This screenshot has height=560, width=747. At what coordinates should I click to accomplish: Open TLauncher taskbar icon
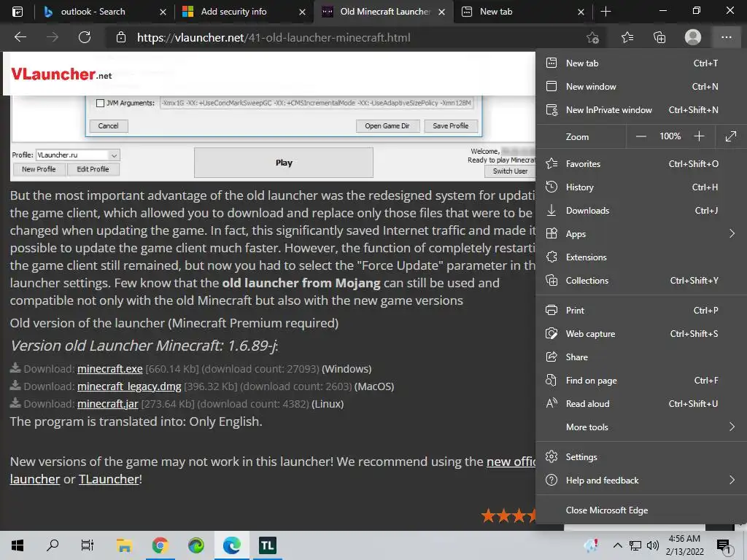tap(267, 545)
